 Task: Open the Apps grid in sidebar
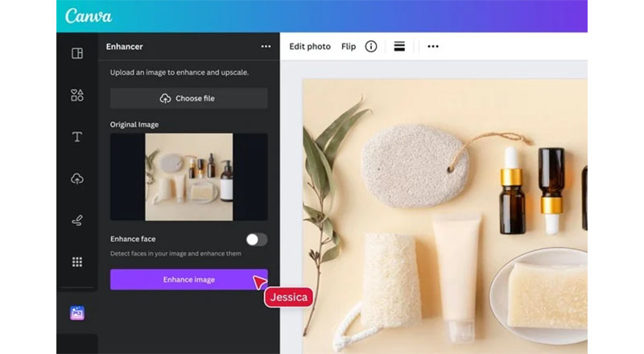(x=77, y=262)
